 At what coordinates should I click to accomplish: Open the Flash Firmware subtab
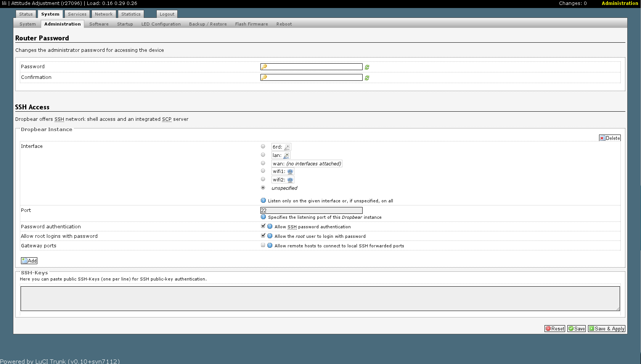pyautogui.click(x=252, y=24)
